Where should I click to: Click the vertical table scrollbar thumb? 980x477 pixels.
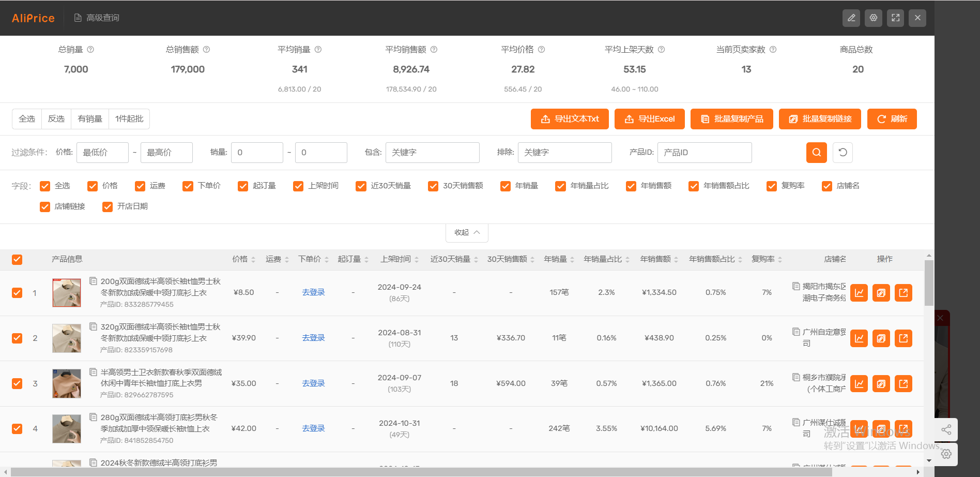(x=929, y=283)
